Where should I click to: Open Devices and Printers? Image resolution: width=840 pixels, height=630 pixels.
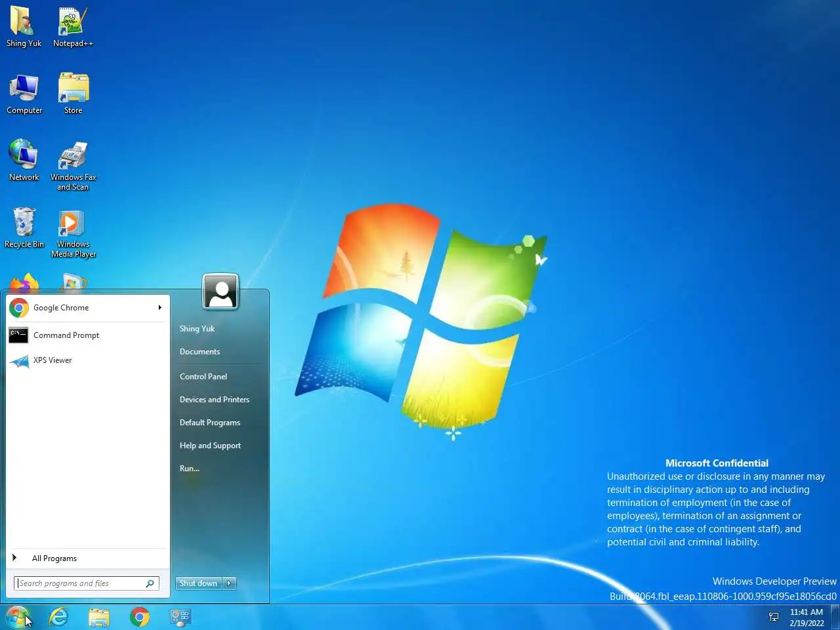215,400
